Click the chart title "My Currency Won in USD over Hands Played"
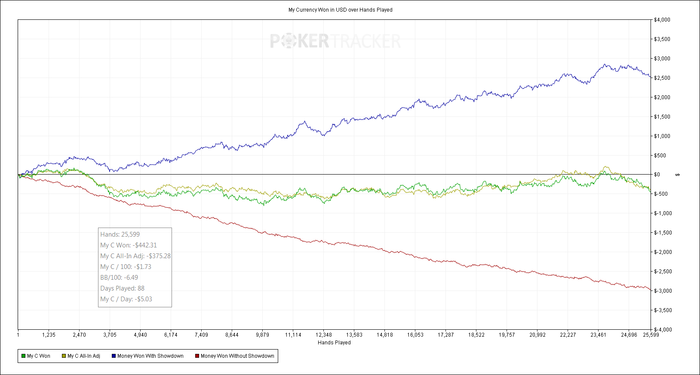The height and width of the screenshot is (375, 700). tap(340, 10)
